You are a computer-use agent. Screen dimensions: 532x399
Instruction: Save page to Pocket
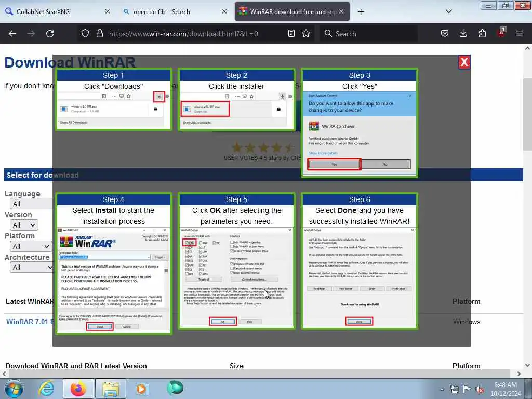coord(445,33)
